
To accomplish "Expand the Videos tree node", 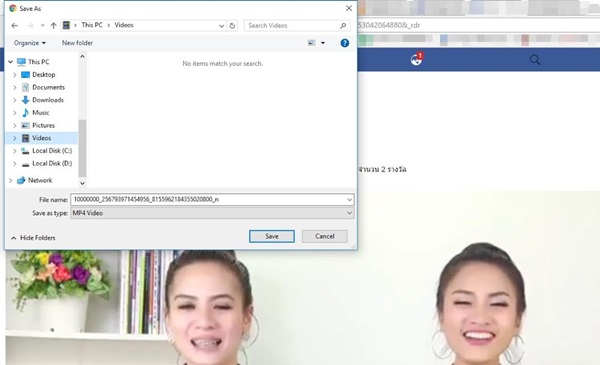I will [x=15, y=138].
